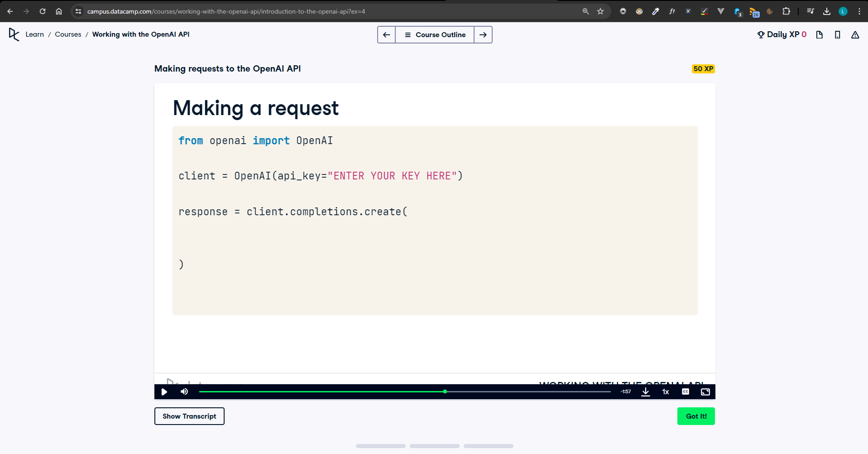Open the zoom magnifier in address bar
This screenshot has width=868, height=454.
click(x=585, y=11)
